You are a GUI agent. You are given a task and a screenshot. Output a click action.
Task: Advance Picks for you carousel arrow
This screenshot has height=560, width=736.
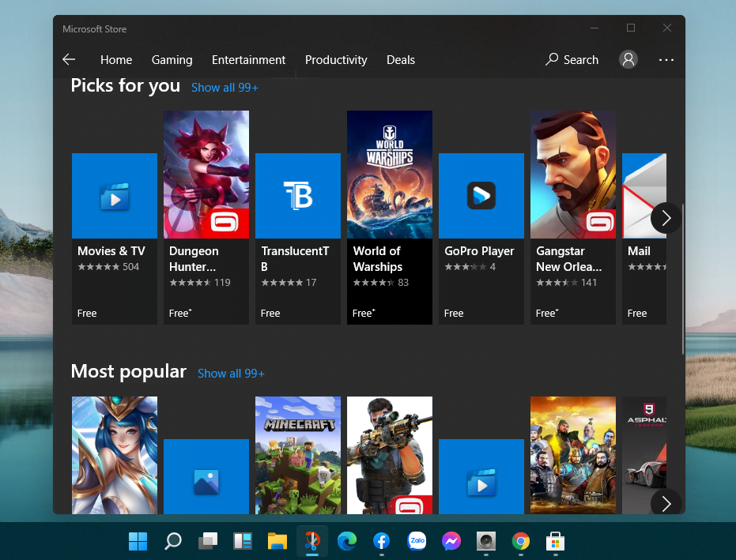666,218
